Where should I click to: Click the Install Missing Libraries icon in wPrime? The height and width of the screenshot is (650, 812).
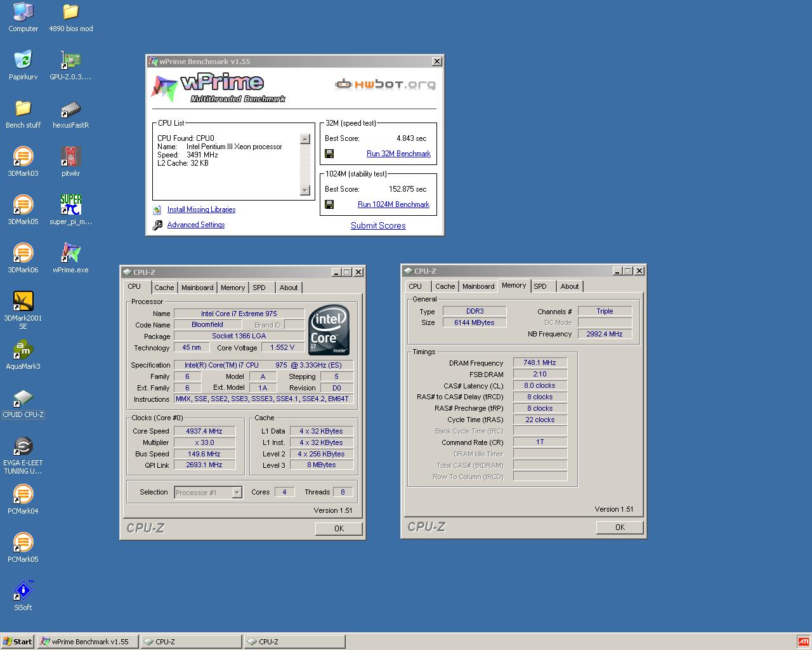click(157, 209)
